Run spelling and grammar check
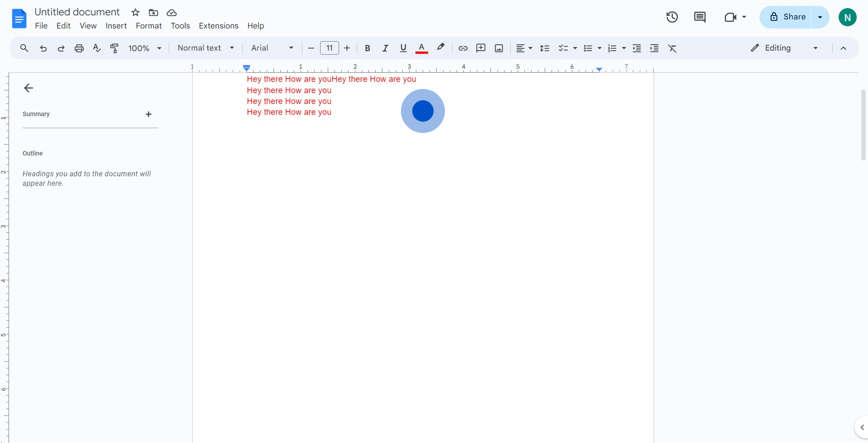This screenshot has height=443, width=868. (97, 48)
